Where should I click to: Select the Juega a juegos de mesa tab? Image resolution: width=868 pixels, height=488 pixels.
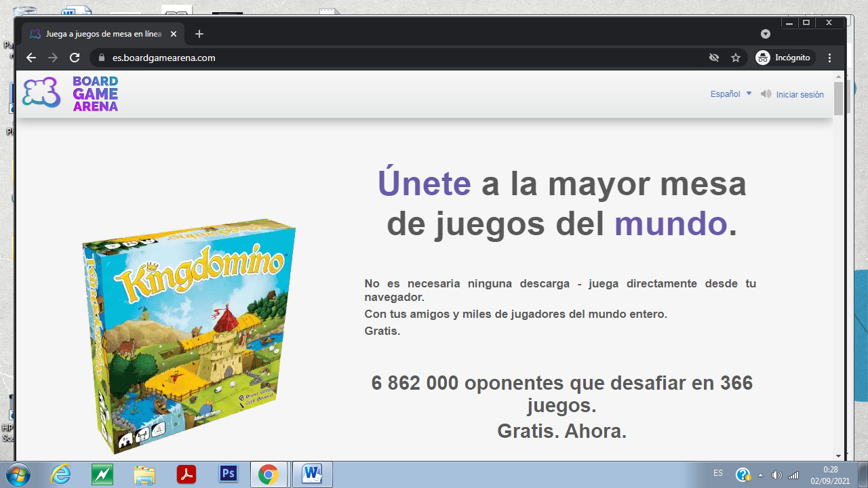pos(103,34)
